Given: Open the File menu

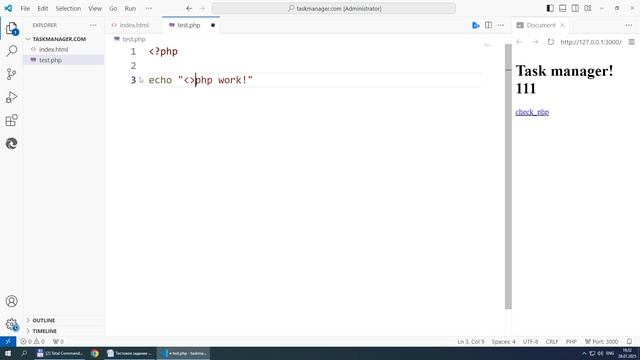Looking at the screenshot, I should (x=25, y=8).
